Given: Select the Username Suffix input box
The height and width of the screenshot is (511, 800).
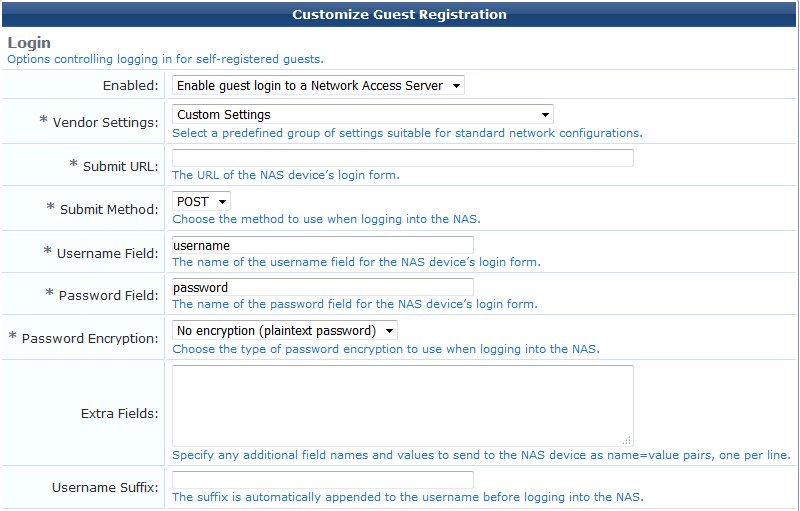Looking at the screenshot, I should click(322, 480).
